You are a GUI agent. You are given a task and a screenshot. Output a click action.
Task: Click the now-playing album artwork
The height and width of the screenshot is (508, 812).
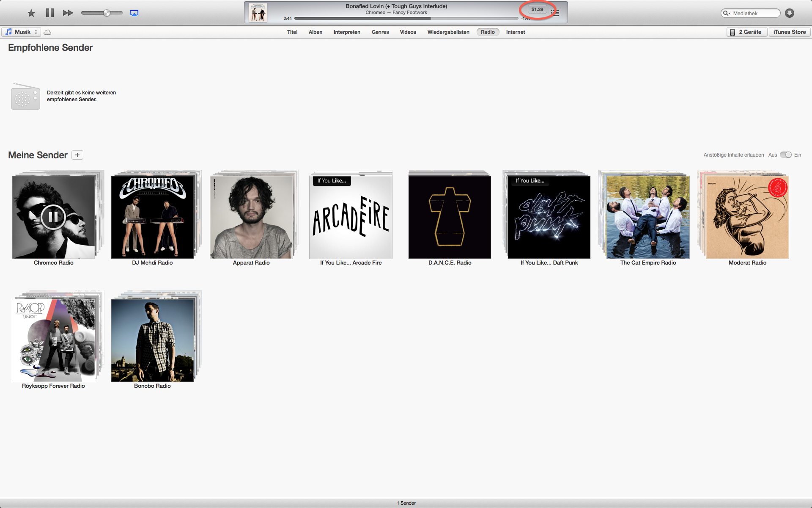[x=258, y=13]
